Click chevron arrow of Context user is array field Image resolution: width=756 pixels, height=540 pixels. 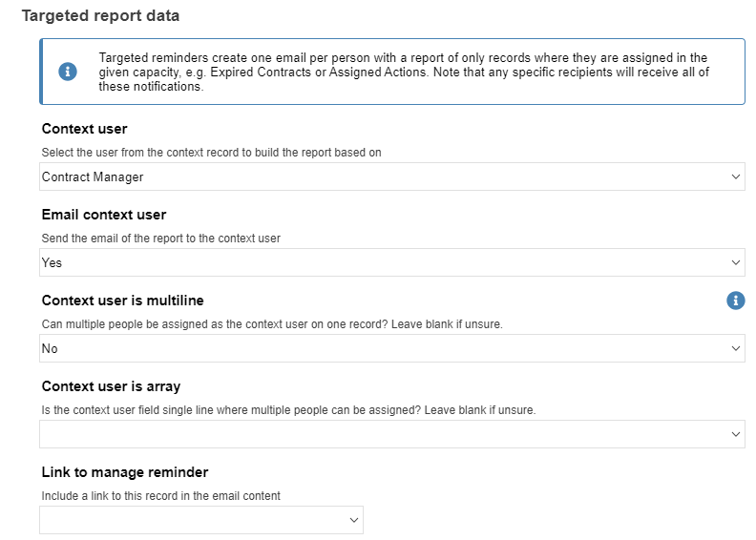tap(735, 434)
